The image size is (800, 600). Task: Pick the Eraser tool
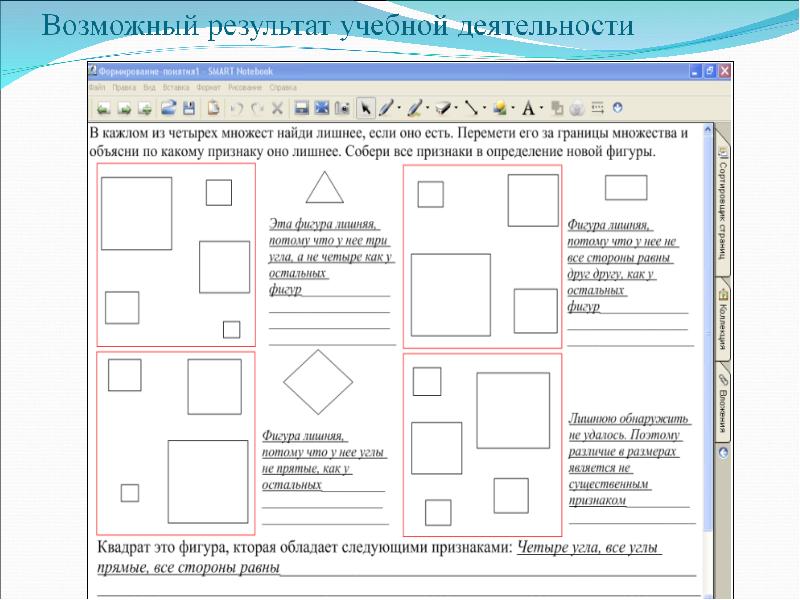coord(444,107)
